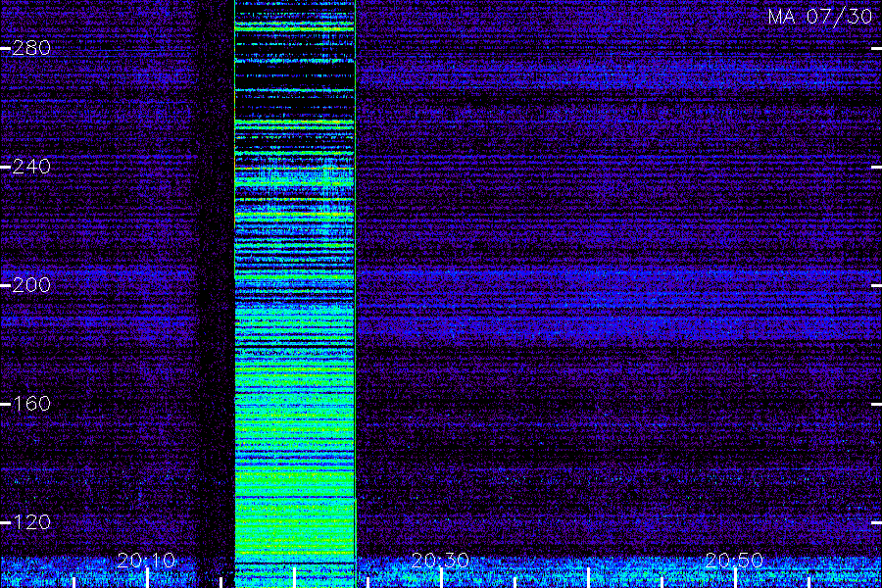Image resolution: width=882 pixels, height=588 pixels.
Task: Click the 20:50 time axis label
Action: (x=733, y=561)
